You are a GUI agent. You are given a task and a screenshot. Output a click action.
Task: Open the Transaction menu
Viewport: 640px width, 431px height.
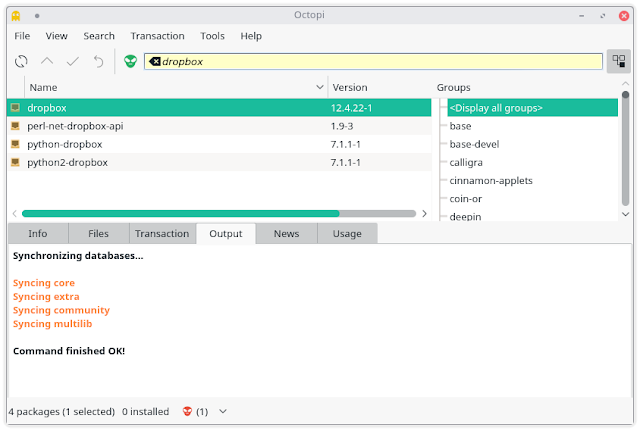[157, 36]
